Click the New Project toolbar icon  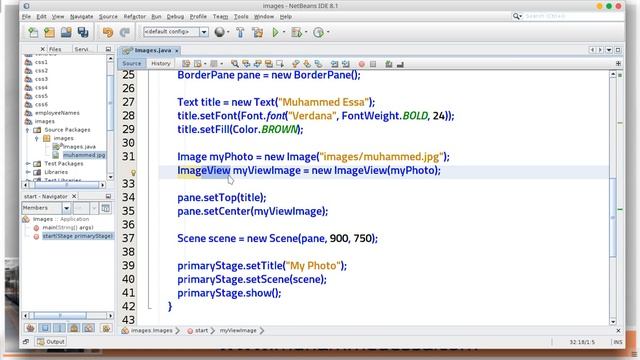click(49, 32)
